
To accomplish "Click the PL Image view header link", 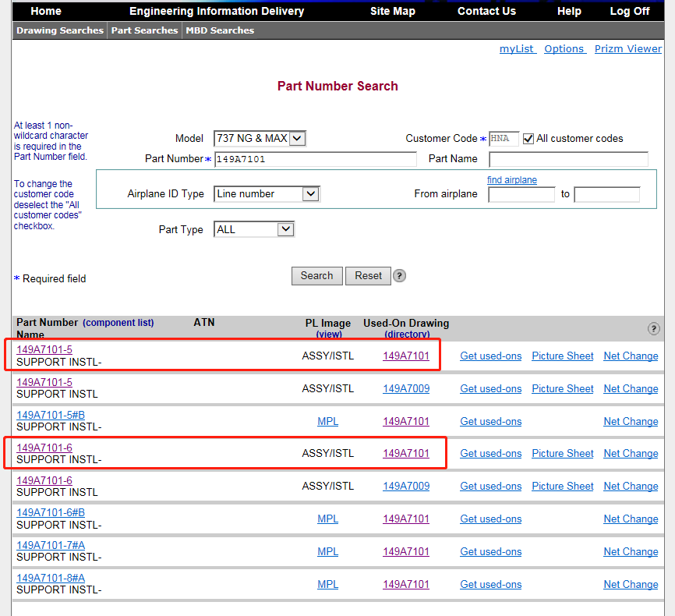I will click(x=329, y=335).
